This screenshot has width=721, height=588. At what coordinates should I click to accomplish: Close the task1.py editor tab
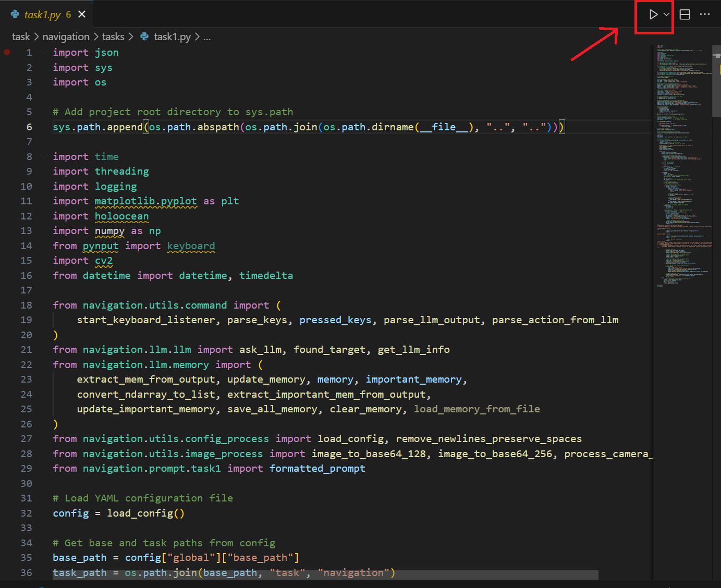pos(82,15)
